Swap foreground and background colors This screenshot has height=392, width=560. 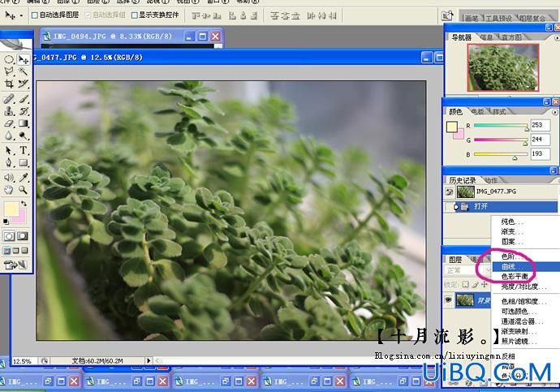click(x=24, y=204)
